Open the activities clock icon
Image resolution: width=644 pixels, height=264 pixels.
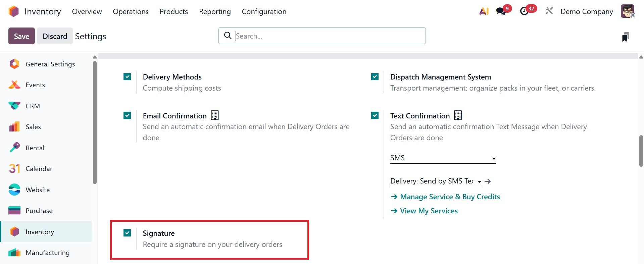pos(524,11)
